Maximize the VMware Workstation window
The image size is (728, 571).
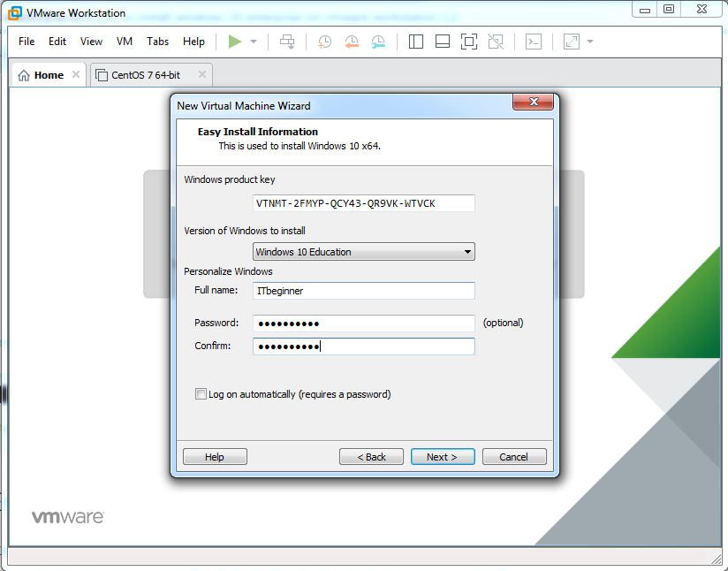coord(669,10)
